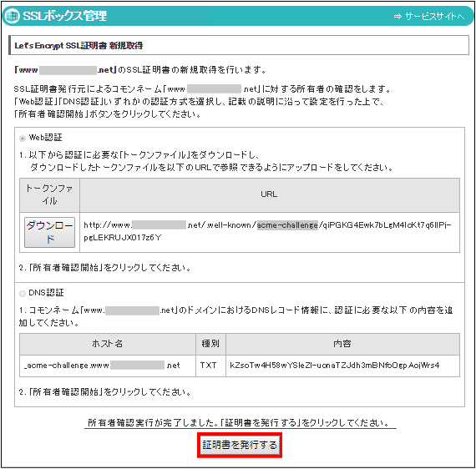Click the 証明書を発行する button

coord(240,445)
